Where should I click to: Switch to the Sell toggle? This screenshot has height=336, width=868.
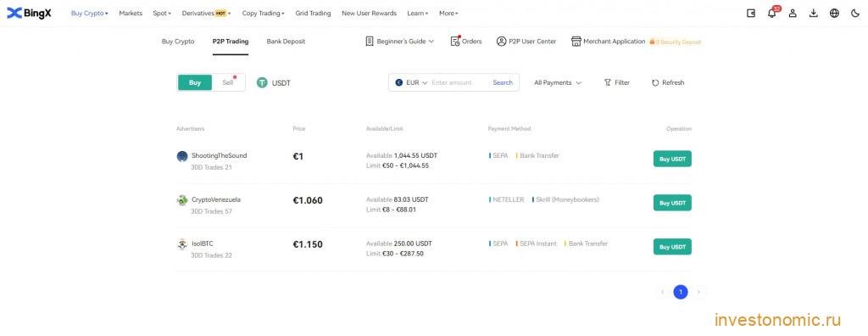(228, 82)
